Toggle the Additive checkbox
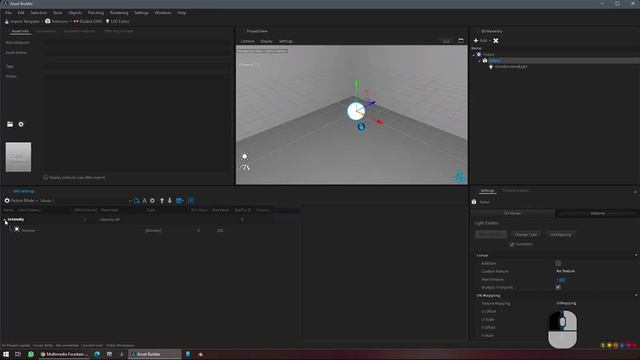This screenshot has height=360, width=640. [558, 263]
